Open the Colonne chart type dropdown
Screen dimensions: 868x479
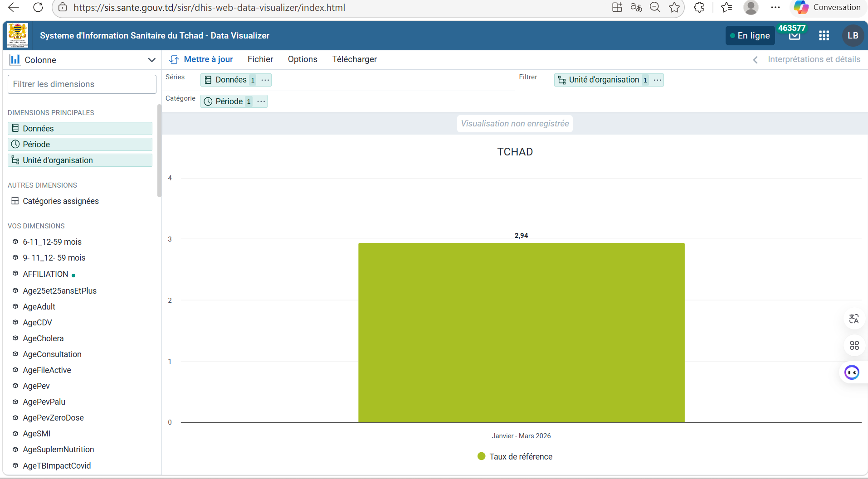82,60
